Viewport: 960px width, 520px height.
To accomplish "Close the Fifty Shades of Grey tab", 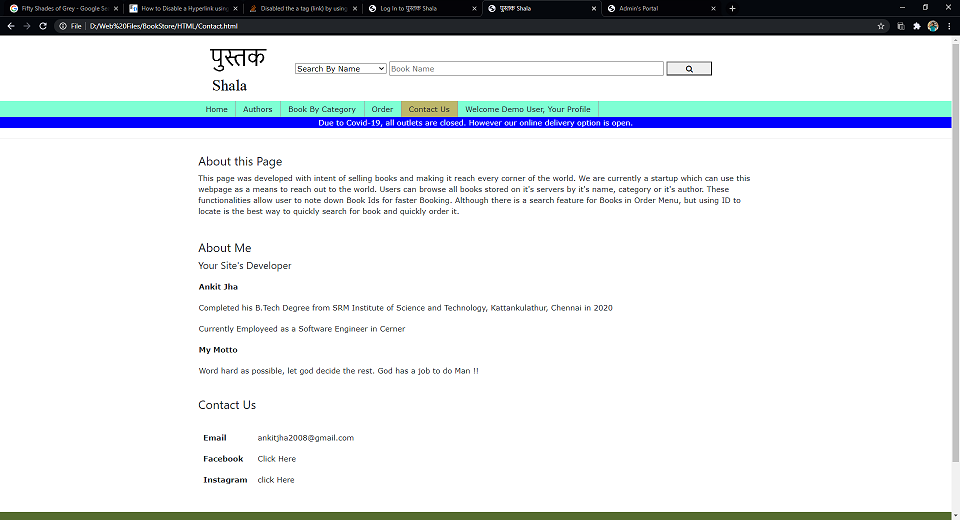I will click(116, 9).
